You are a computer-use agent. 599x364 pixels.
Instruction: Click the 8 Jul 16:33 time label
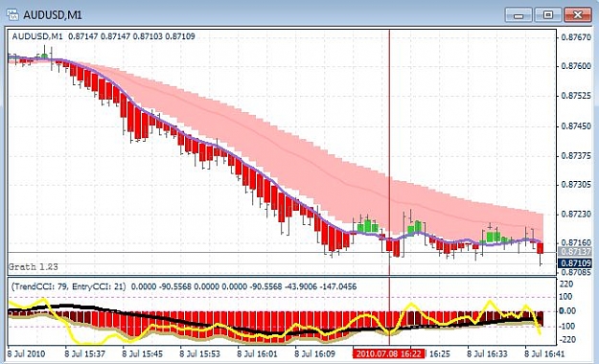488,354
